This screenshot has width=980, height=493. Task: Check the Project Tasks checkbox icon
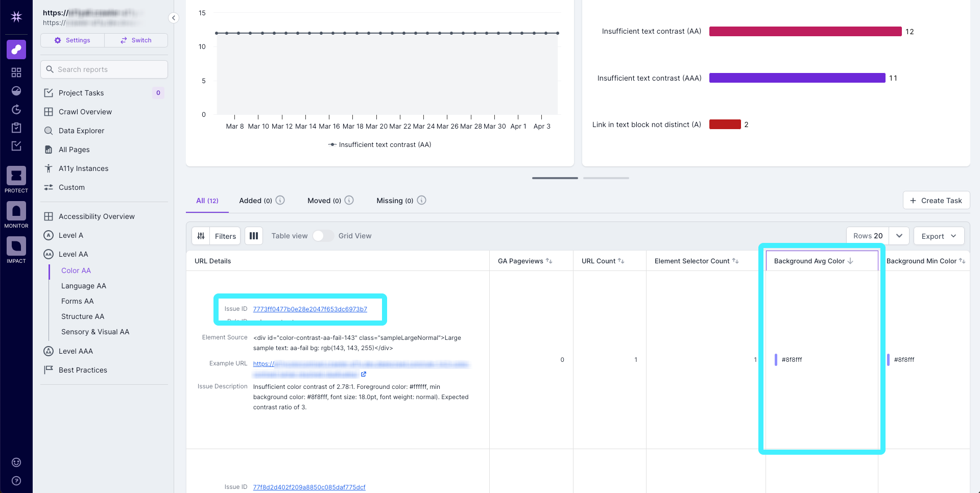[48, 92]
